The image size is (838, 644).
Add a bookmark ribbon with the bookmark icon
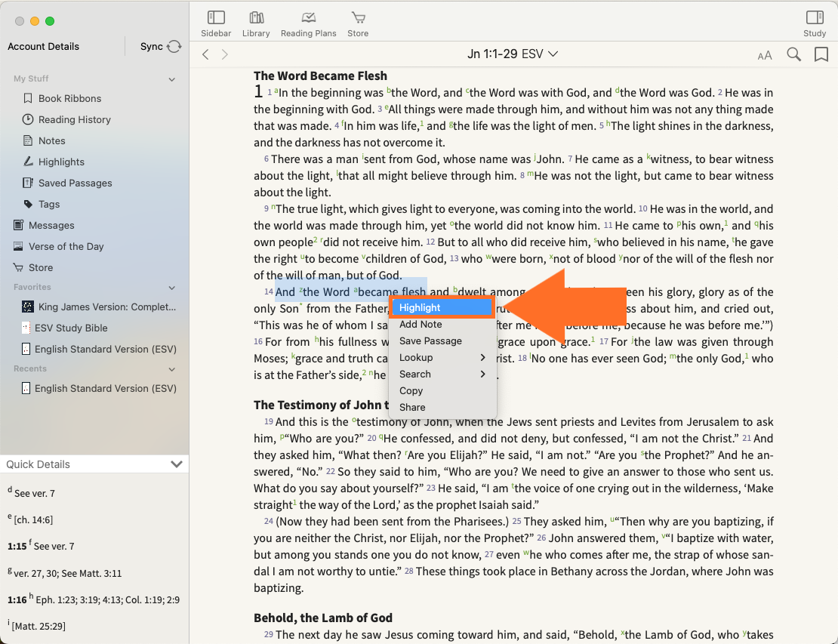(821, 54)
